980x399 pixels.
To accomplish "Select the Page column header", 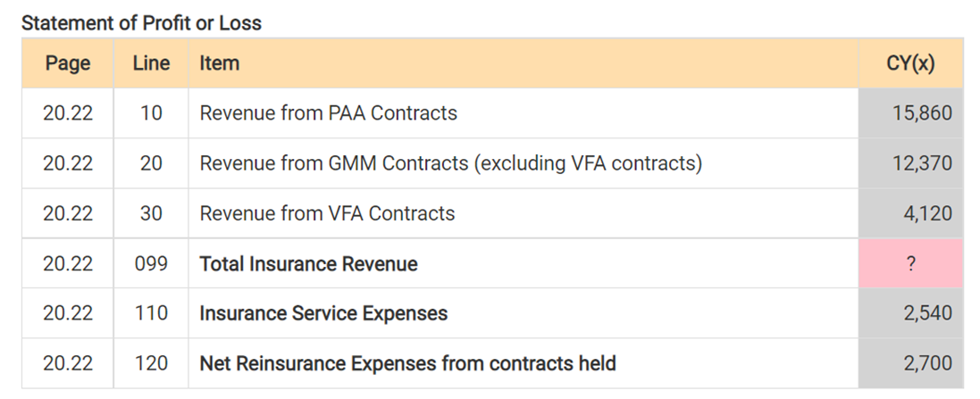I will pos(68,63).
